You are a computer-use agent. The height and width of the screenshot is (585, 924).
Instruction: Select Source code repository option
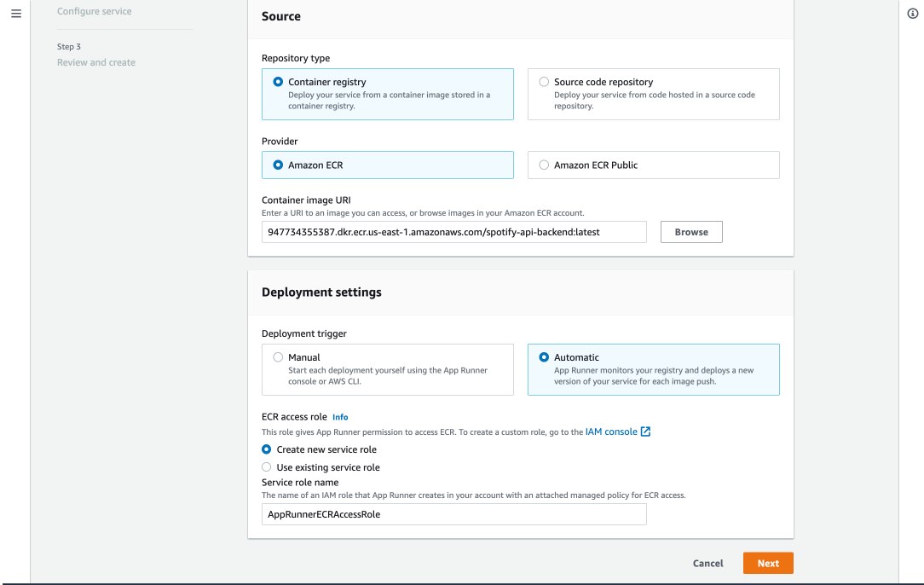pyautogui.click(x=544, y=82)
